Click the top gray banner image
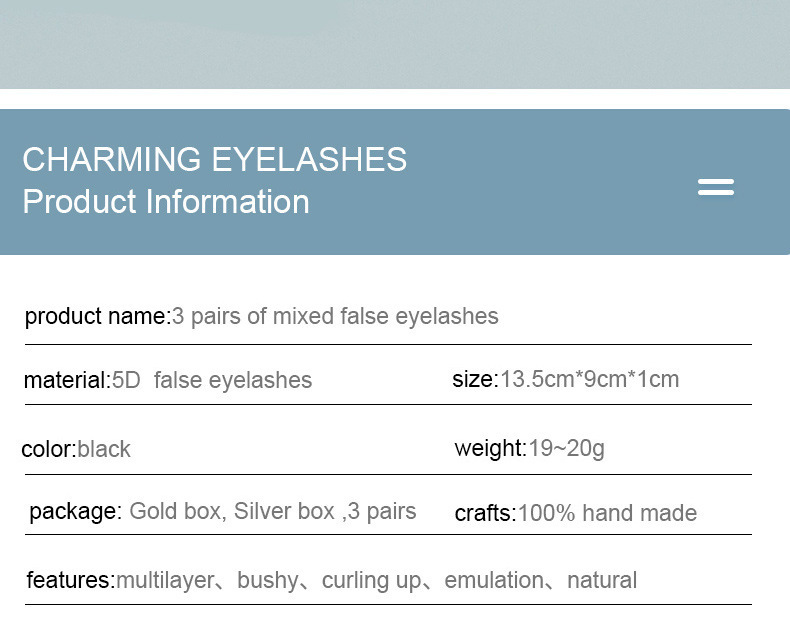The width and height of the screenshot is (790, 618). click(x=395, y=44)
